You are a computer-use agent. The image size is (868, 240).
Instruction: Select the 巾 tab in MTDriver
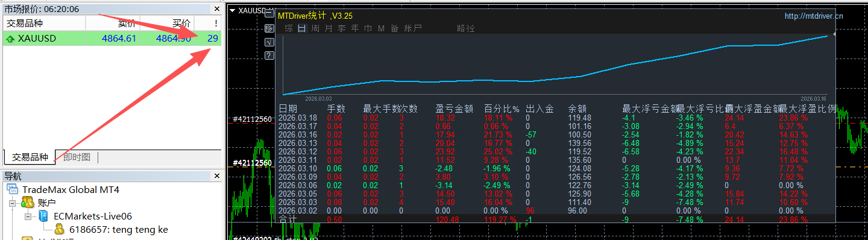click(368, 28)
